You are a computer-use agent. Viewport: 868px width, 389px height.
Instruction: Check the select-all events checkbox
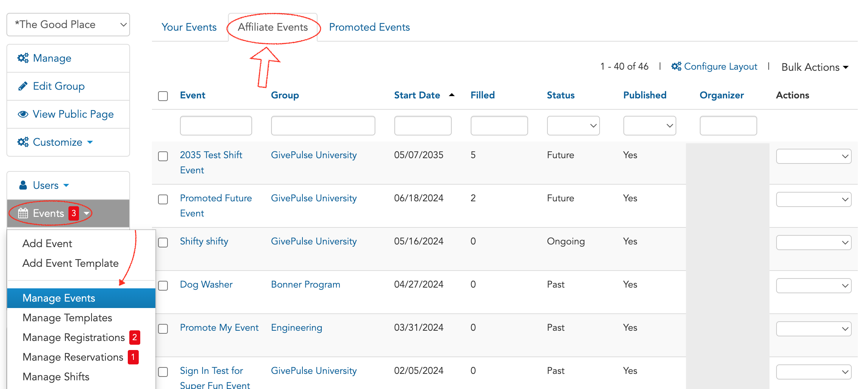163,96
